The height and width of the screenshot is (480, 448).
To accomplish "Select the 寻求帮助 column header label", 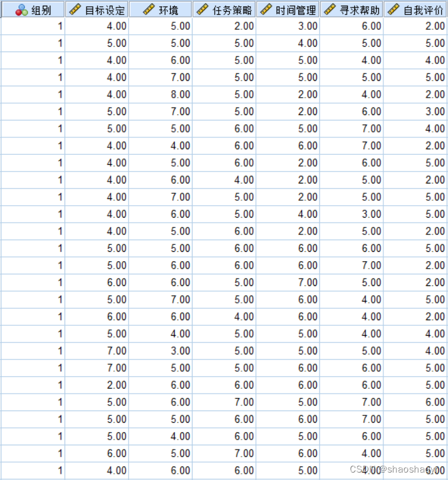I will 360,11.
